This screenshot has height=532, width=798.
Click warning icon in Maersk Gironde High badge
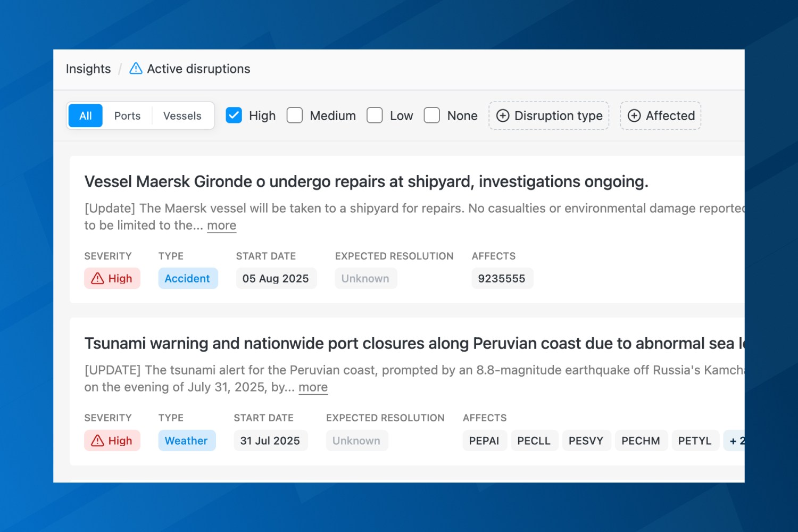[x=97, y=278]
